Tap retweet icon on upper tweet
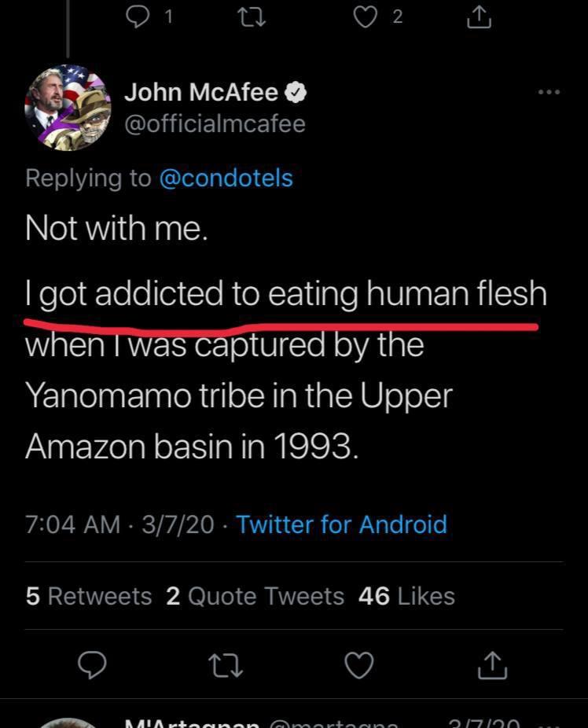Image resolution: width=588 pixels, height=728 pixels. [250, 17]
